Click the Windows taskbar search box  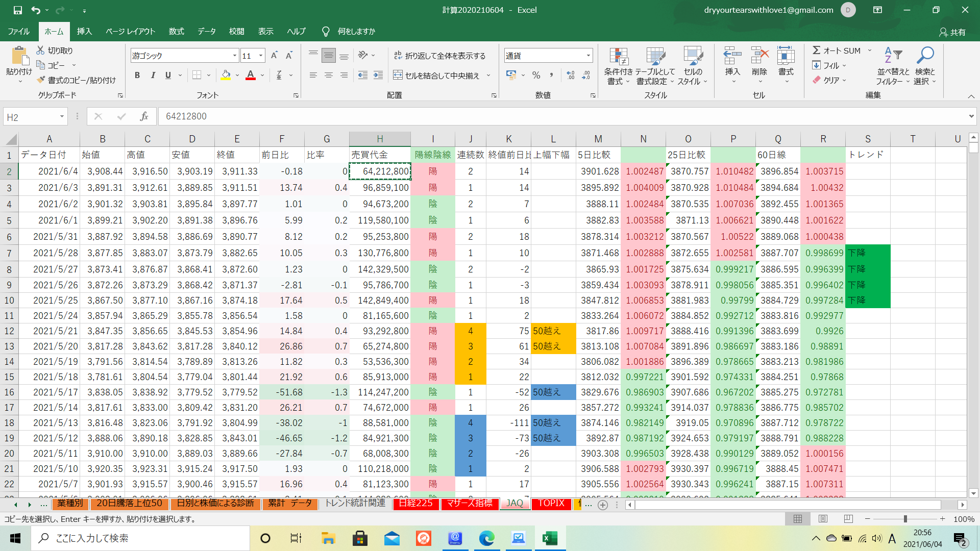140,538
